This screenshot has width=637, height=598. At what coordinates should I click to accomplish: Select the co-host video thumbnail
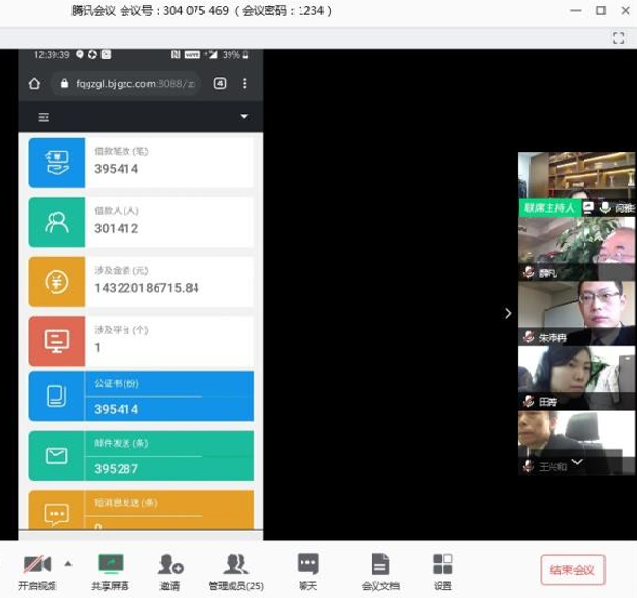pos(576,184)
